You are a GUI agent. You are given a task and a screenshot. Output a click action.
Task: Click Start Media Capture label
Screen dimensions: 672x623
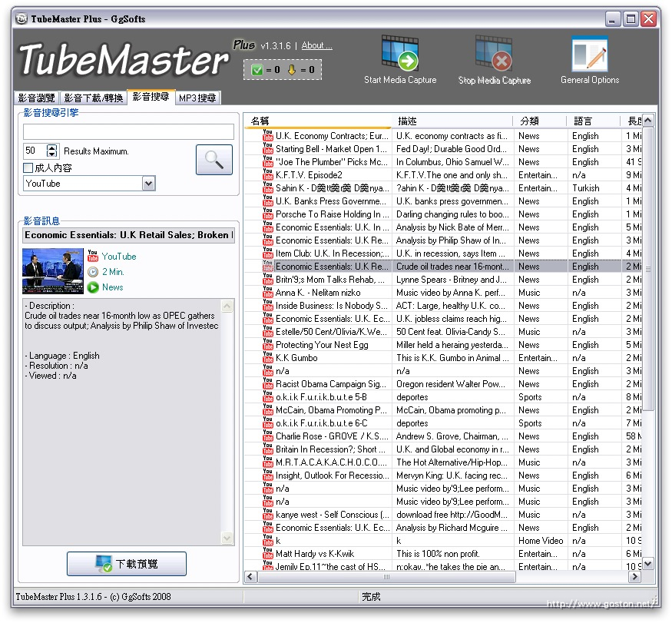coord(400,80)
